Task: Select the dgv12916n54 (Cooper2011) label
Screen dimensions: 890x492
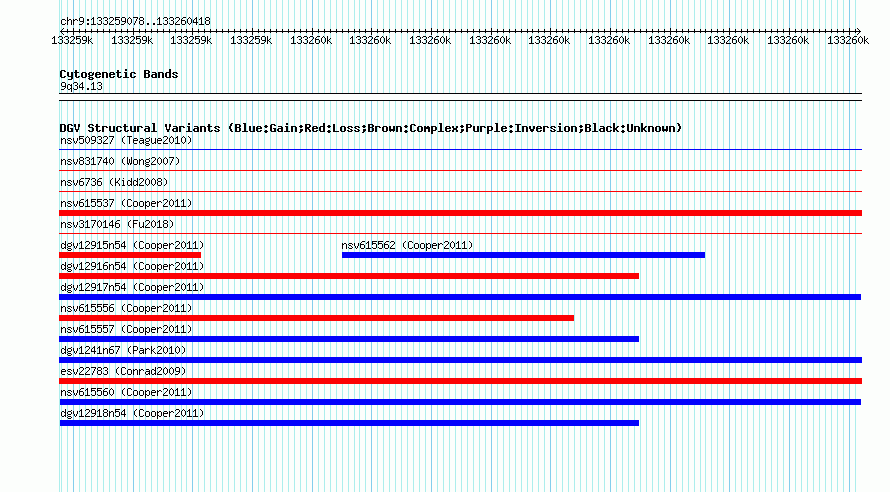Action: pyautogui.click(x=132, y=266)
